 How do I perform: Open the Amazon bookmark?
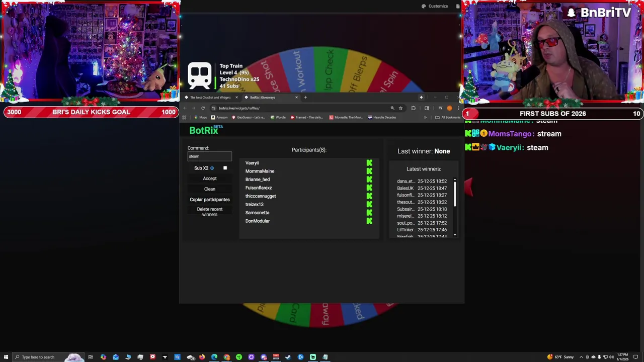click(219, 117)
